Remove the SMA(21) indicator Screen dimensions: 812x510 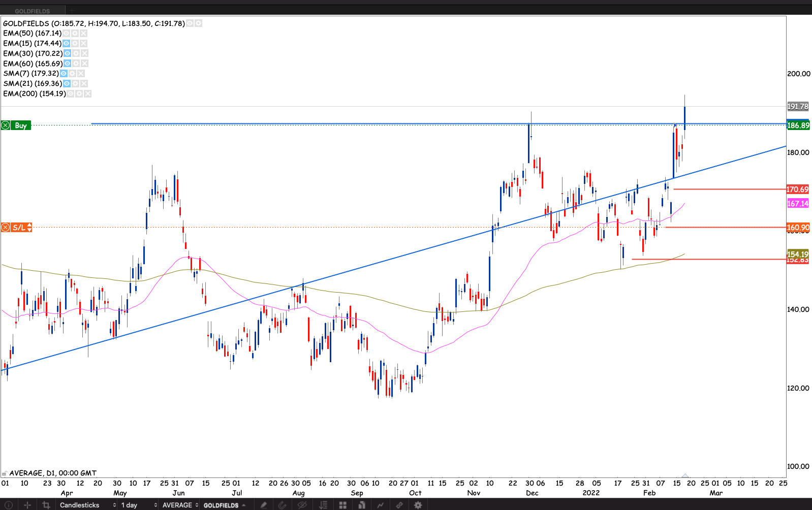point(84,84)
